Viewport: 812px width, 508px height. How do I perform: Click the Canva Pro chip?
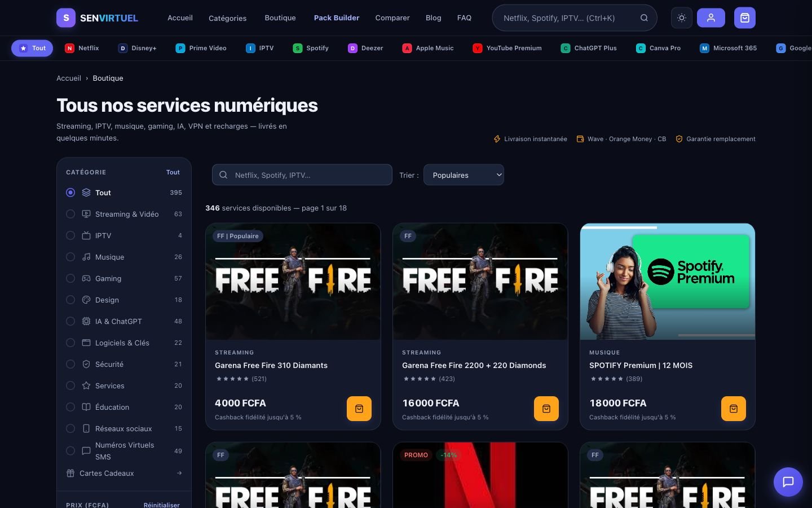[x=659, y=49]
